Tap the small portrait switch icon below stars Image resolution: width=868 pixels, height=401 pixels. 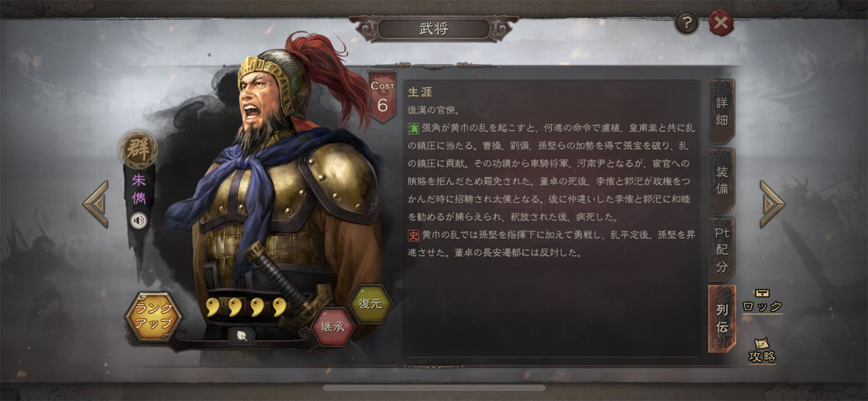click(x=241, y=335)
